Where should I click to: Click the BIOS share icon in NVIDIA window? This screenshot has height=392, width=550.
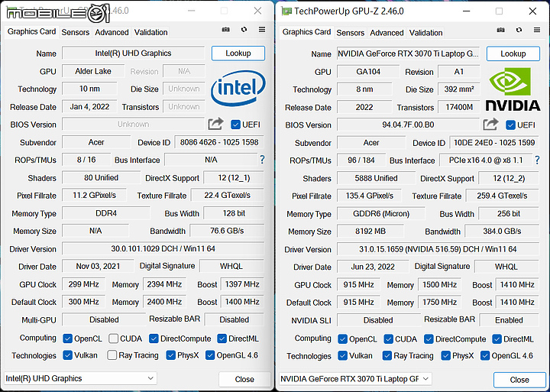(x=490, y=125)
